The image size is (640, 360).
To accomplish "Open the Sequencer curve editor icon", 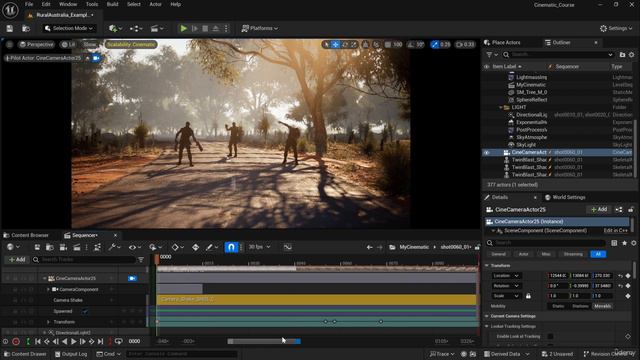I will pos(288,247).
